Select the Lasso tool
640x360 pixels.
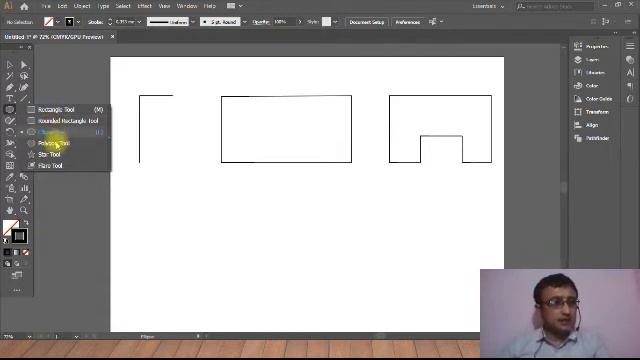tap(24, 76)
